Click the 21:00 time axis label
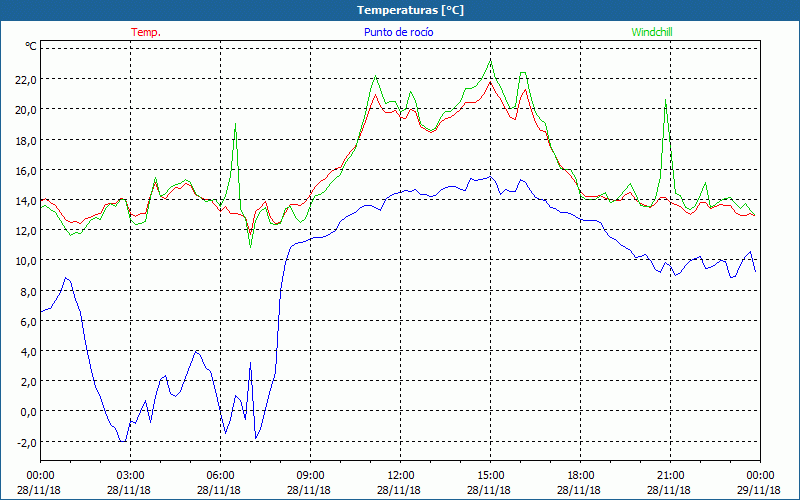The width and height of the screenshot is (800, 500). point(670,476)
